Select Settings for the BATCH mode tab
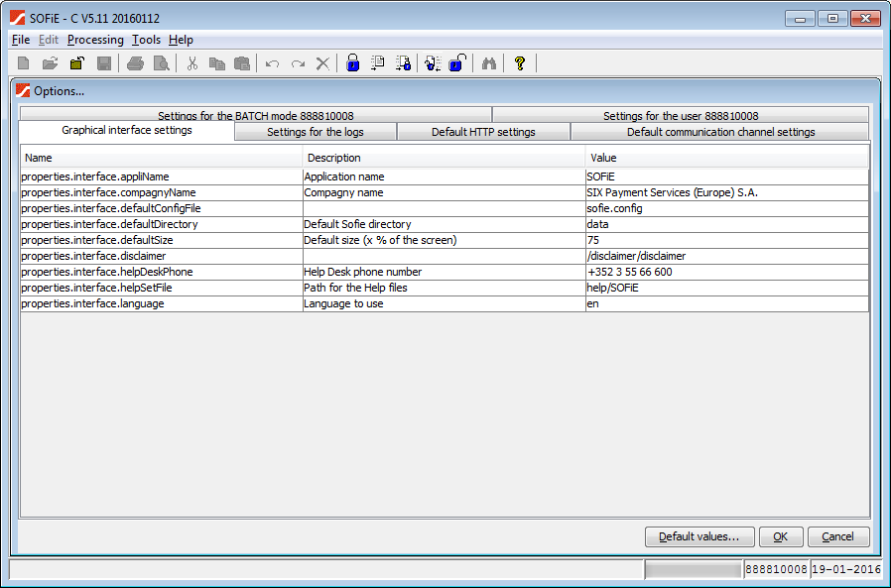This screenshot has width=891, height=588. coord(256,116)
